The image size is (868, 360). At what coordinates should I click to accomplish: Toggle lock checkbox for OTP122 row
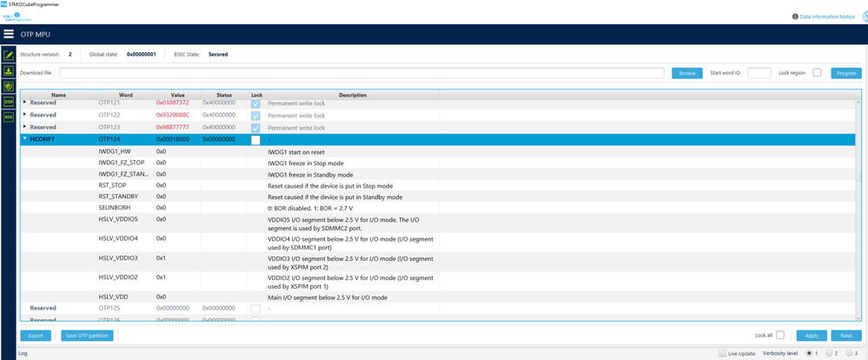click(x=255, y=116)
